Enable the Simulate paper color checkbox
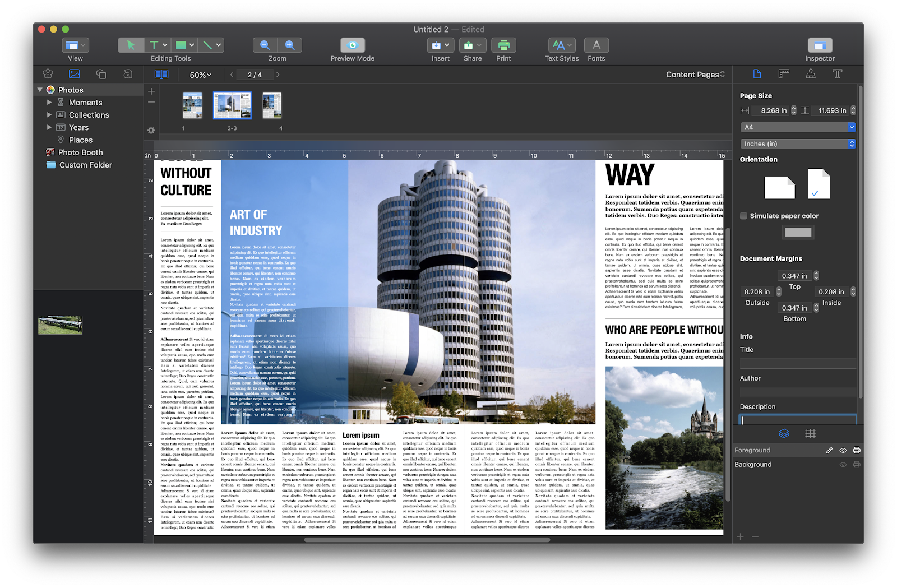 [x=743, y=216]
